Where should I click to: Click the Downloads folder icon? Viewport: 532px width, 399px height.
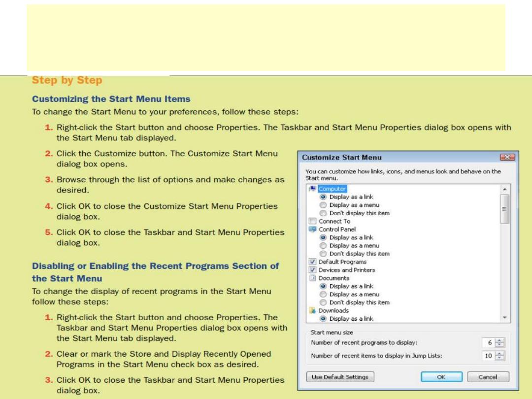pyautogui.click(x=312, y=310)
